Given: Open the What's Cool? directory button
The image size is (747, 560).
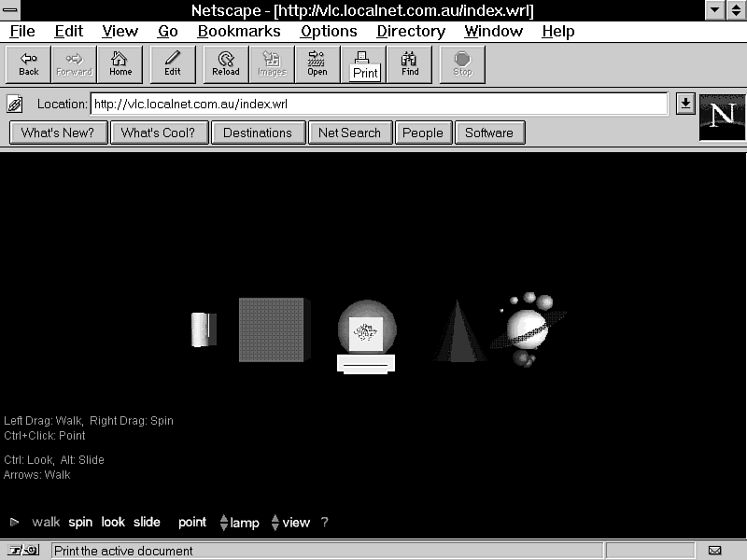Looking at the screenshot, I should click(158, 133).
